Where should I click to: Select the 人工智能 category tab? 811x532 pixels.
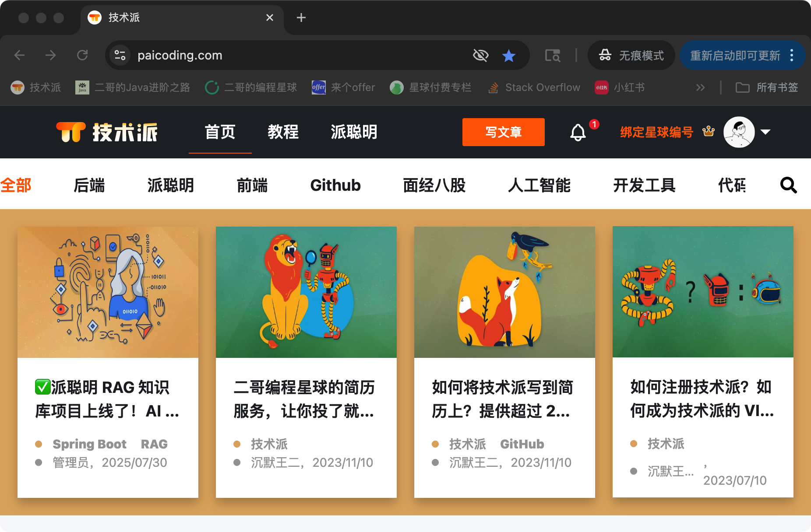tap(539, 185)
